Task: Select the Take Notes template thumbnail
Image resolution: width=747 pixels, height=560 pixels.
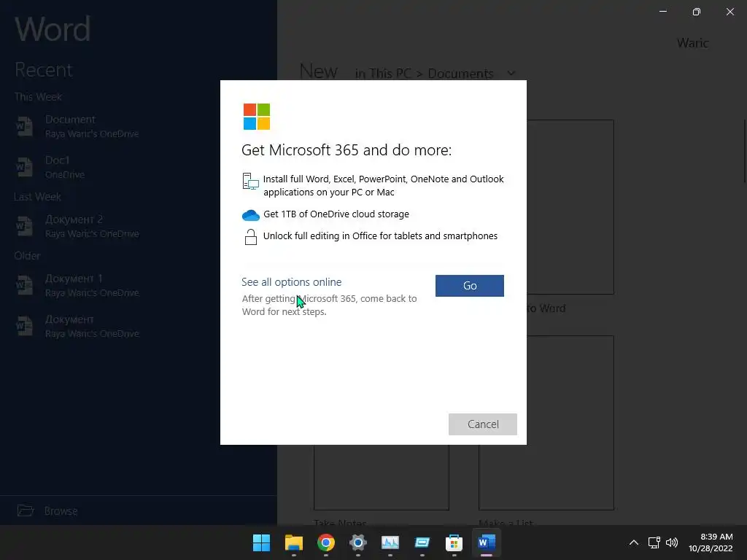Action: coord(381,477)
